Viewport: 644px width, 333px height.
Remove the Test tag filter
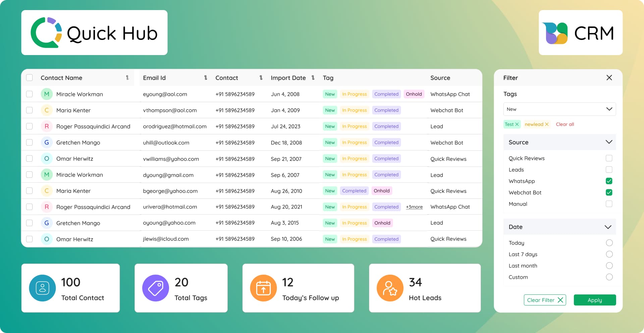(517, 124)
